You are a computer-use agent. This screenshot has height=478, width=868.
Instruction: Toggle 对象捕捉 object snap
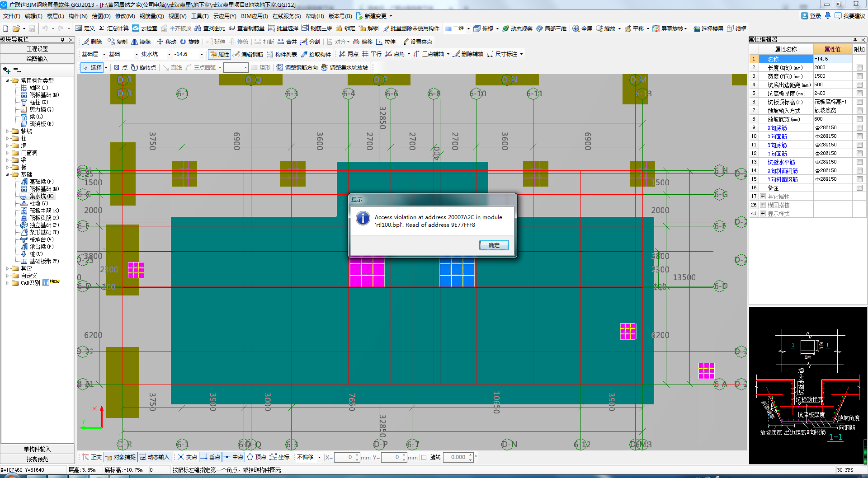120,457
